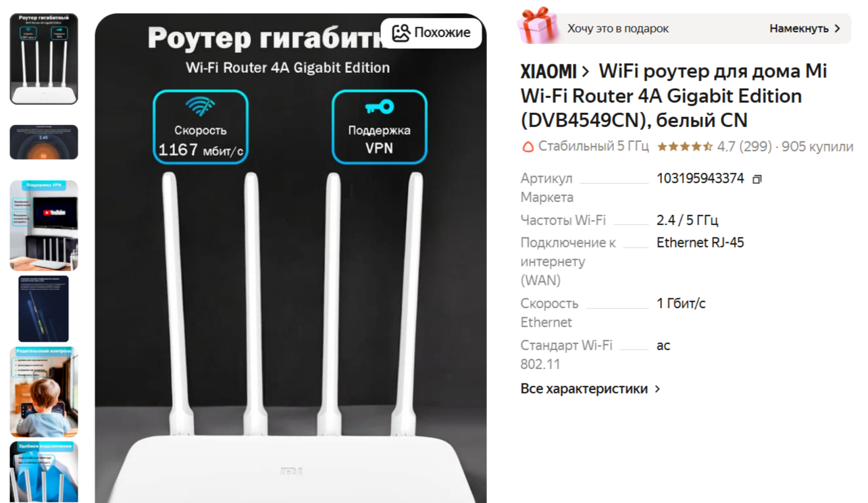Click the star rating icons
The height and width of the screenshot is (503, 868).
[685, 147]
